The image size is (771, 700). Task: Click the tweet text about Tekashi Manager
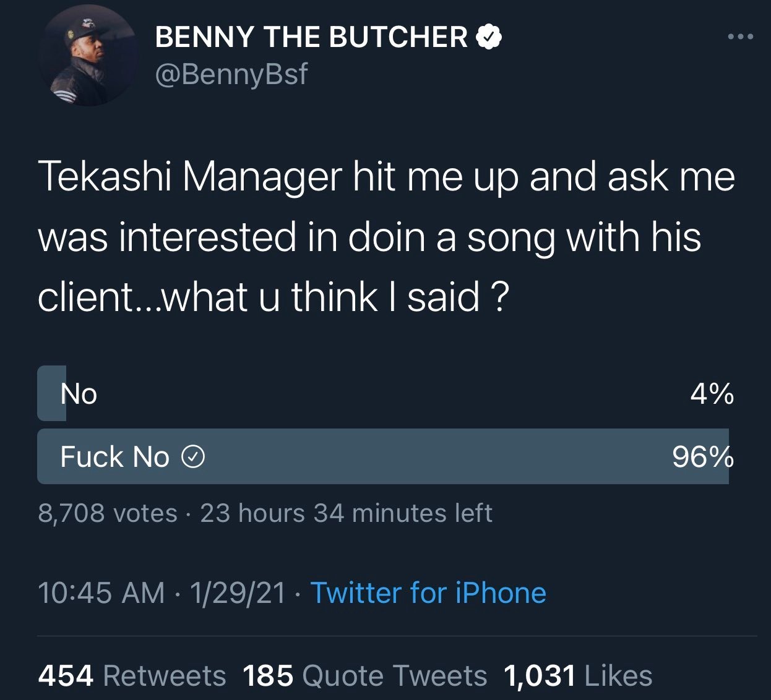coord(386,237)
